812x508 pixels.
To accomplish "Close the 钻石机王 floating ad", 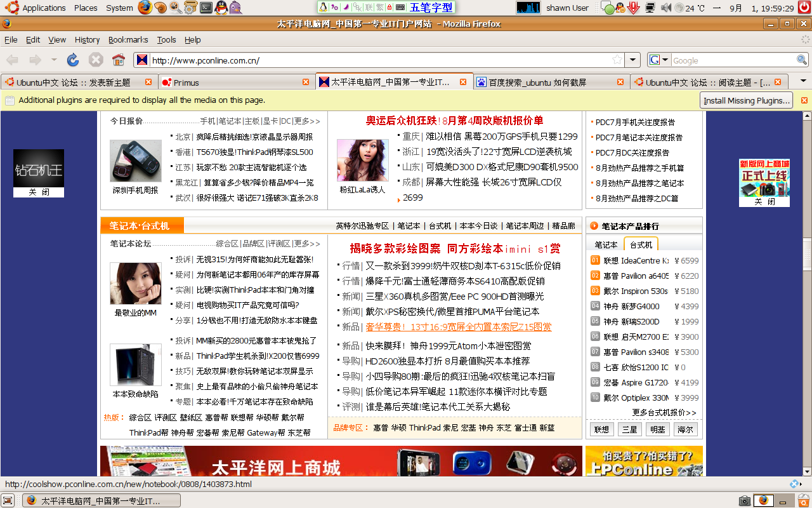I will click(x=39, y=192).
